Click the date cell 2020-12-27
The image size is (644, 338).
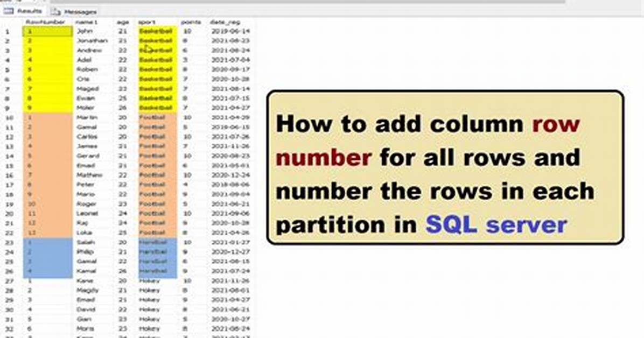point(230,252)
